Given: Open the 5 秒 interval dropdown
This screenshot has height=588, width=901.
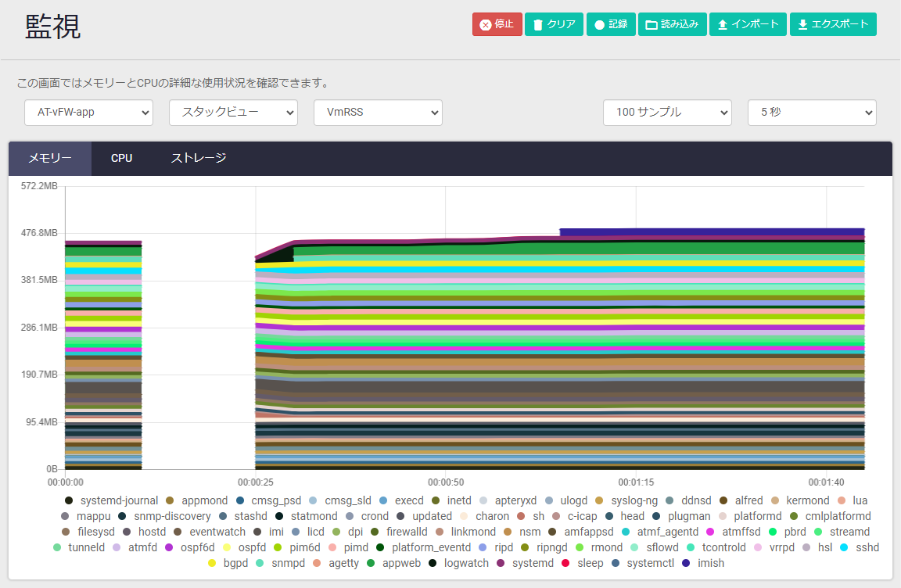Looking at the screenshot, I should pos(812,112).
